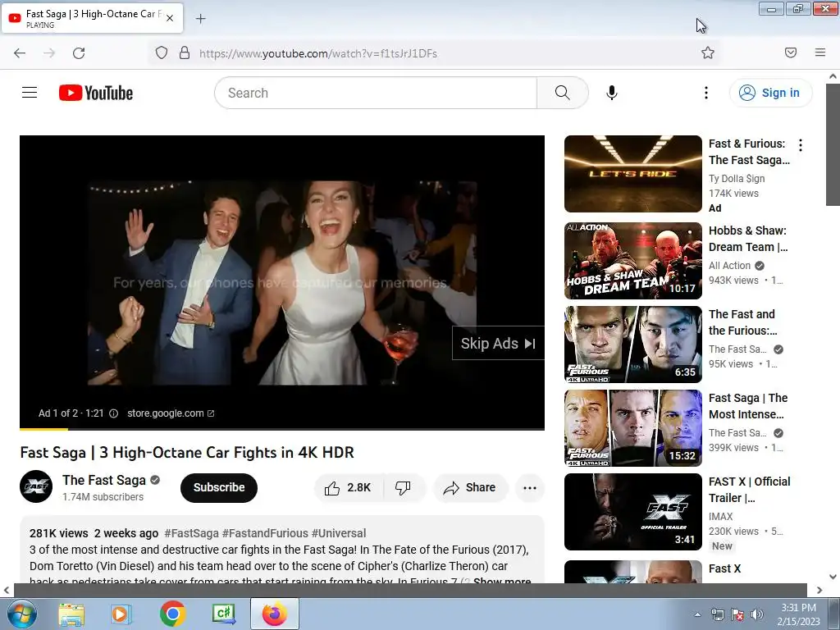Open The Fast and the Furious 6:35 thumbnail

pyautogui.click(x=632, y=344)
